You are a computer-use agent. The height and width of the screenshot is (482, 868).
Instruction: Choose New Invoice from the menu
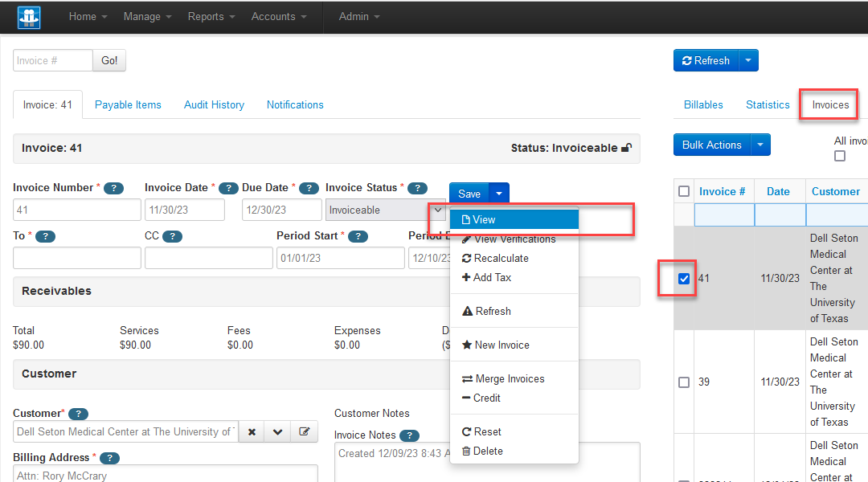click(514, 345)
